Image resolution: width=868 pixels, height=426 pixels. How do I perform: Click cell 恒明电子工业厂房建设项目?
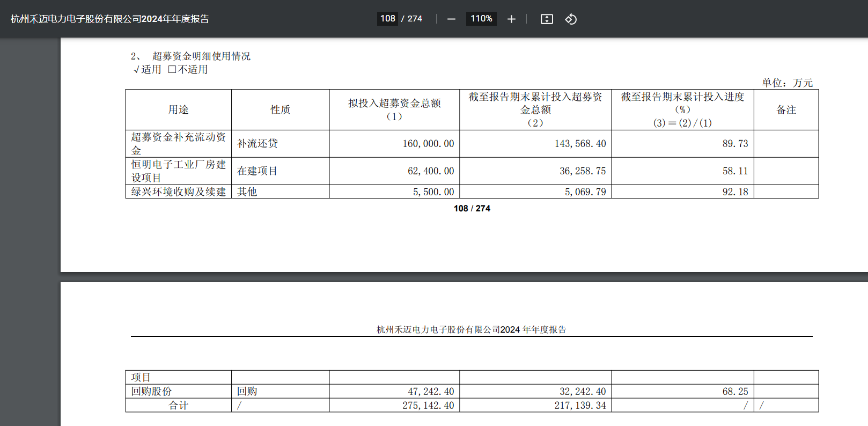point(179,171)
